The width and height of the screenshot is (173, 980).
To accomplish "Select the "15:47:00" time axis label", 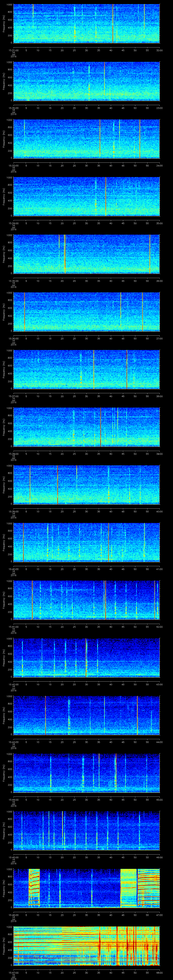I will (x=14, y=972).
